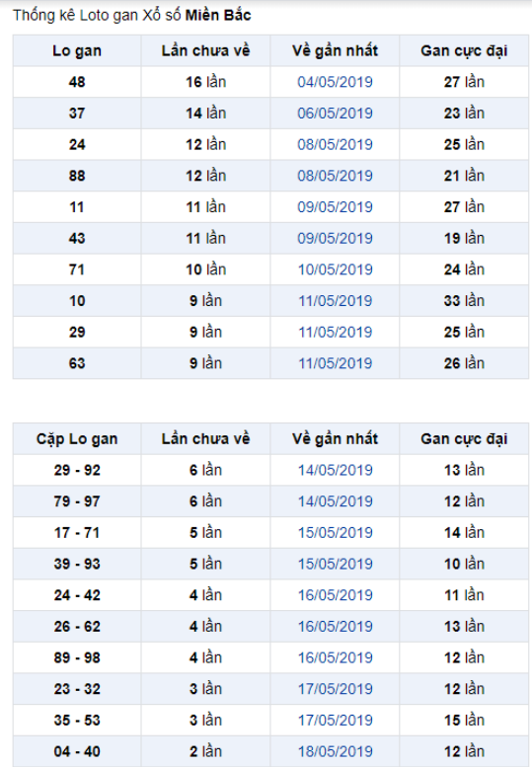Open 18/05/2019 link for pair 04 - 40
532x767 pixels.
pos(335,752)
